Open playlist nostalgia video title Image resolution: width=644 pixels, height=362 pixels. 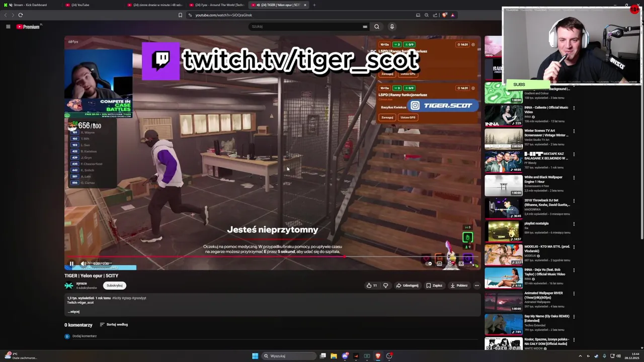pyautogui.click(x=536, y=224)
